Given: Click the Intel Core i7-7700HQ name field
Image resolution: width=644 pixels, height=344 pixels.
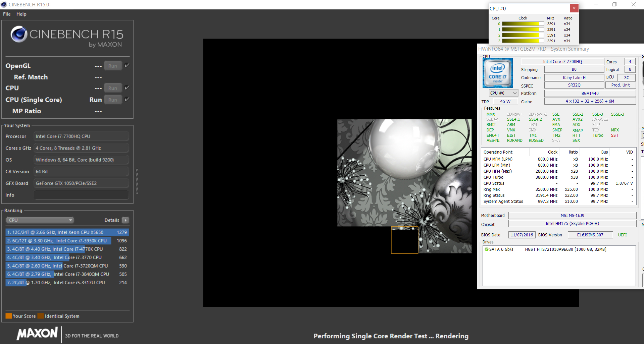Looking at the screenshot, I should coord(562,61).
